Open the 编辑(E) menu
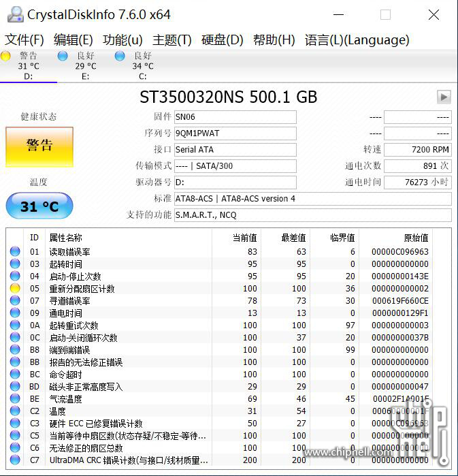The width and height of the screenshot is (458, 476). point(73,39)
